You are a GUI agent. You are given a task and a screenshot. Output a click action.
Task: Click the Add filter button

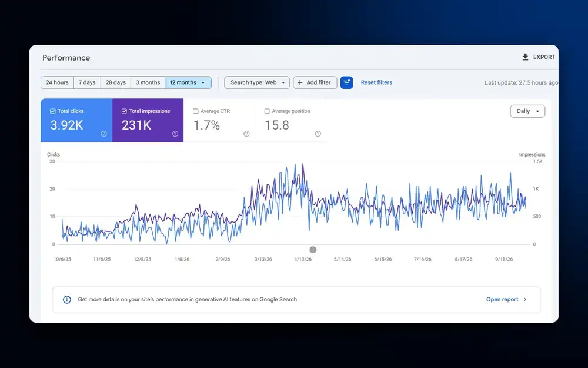[315, 82]
